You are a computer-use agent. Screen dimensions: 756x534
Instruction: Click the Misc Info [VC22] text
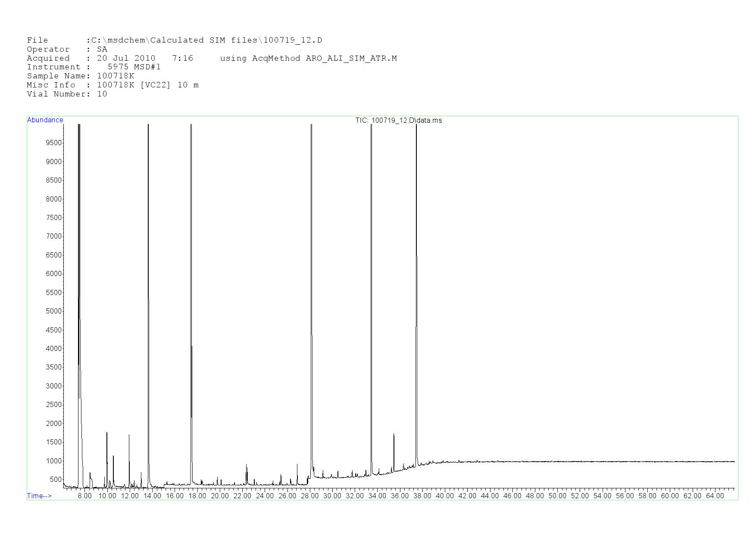coord(156,85)
